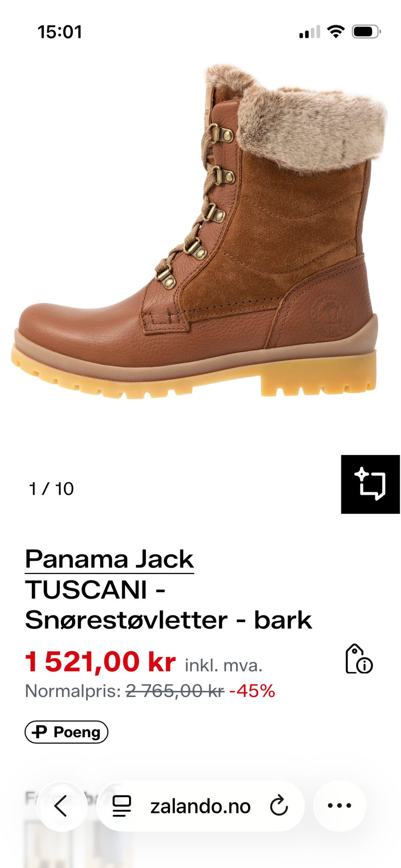The image size is (401, 868).
Task: Click the Poeng points button
Action: coord(66,732)
